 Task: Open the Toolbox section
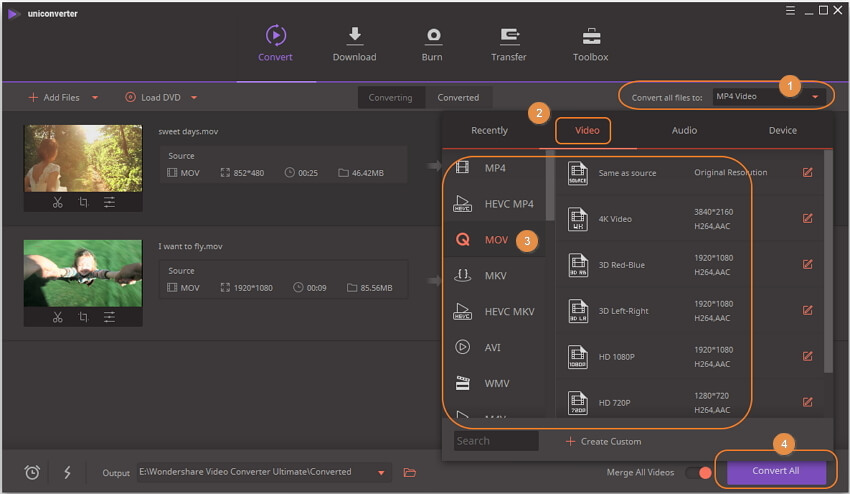(x=590, y=44)
